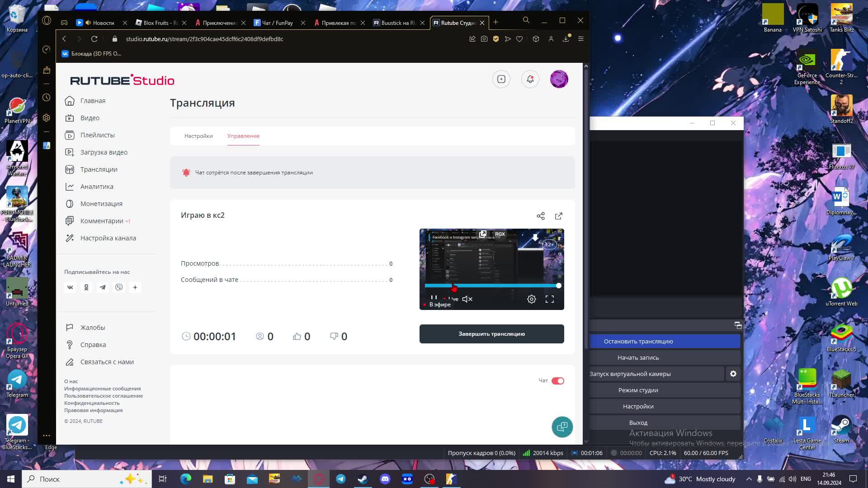Open virtual camera settings gear in OBS

733,374
